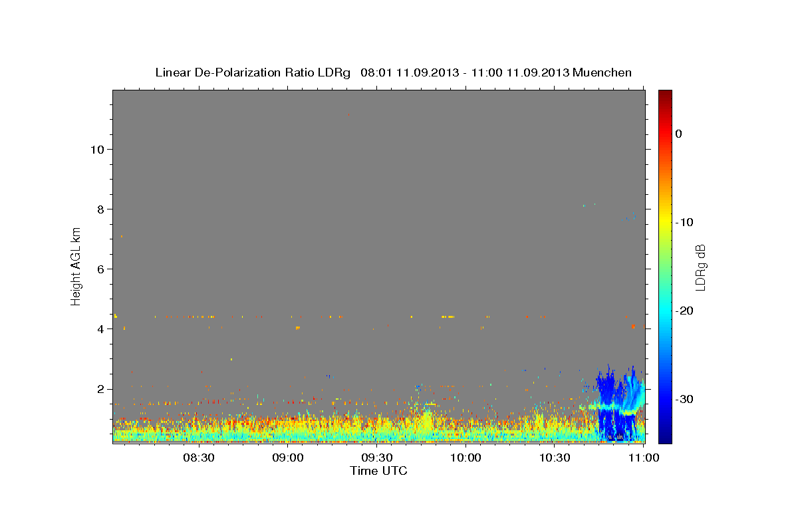Click the "Time UTC" axis label

[378, 471]
